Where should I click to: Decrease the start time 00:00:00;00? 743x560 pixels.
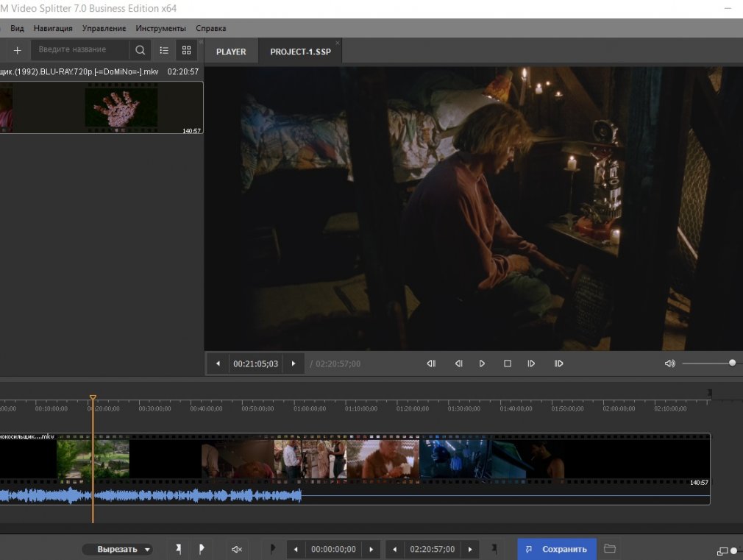click(296, 549)
